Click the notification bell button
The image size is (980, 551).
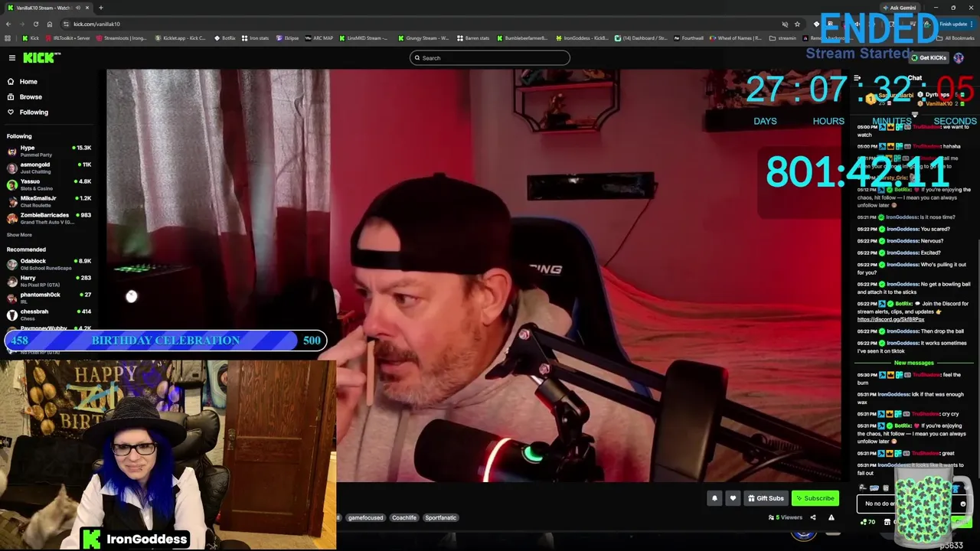tap(714, 498)
